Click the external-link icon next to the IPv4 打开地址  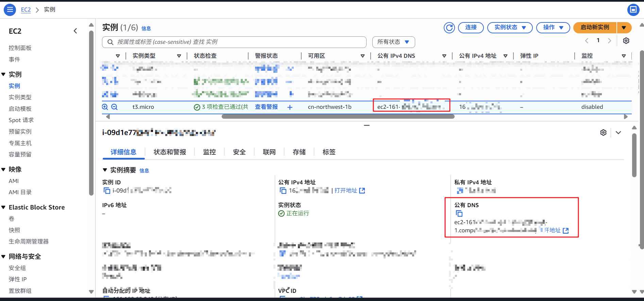[x=362, y=191]
